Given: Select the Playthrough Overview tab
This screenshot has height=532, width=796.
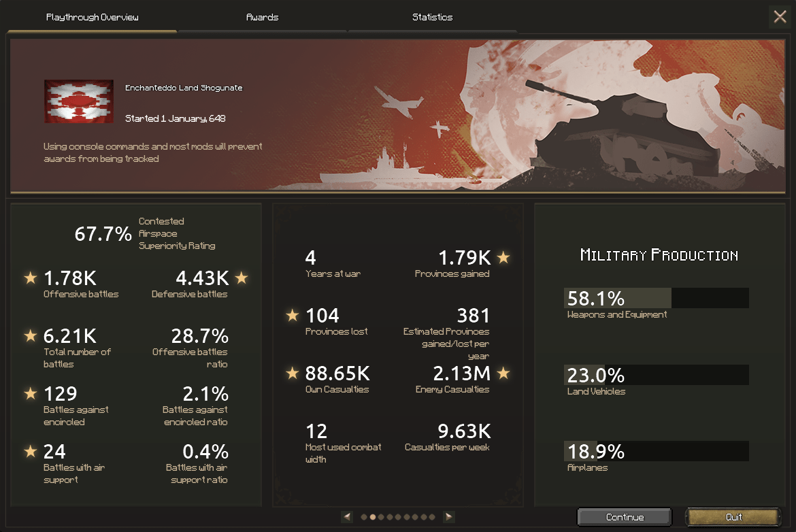Looking at the screenshot, I should [92, 17].
